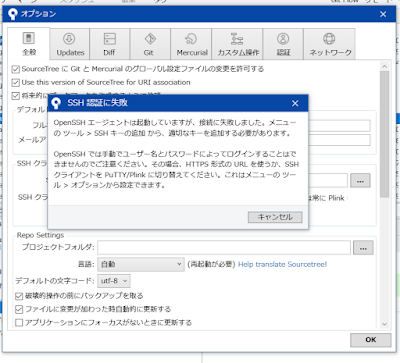This screenshot has height=363, width=400.
Task: Toggle ファイルに変更が加わった時自動的に更新する checkbox
Action: point(19,309)
